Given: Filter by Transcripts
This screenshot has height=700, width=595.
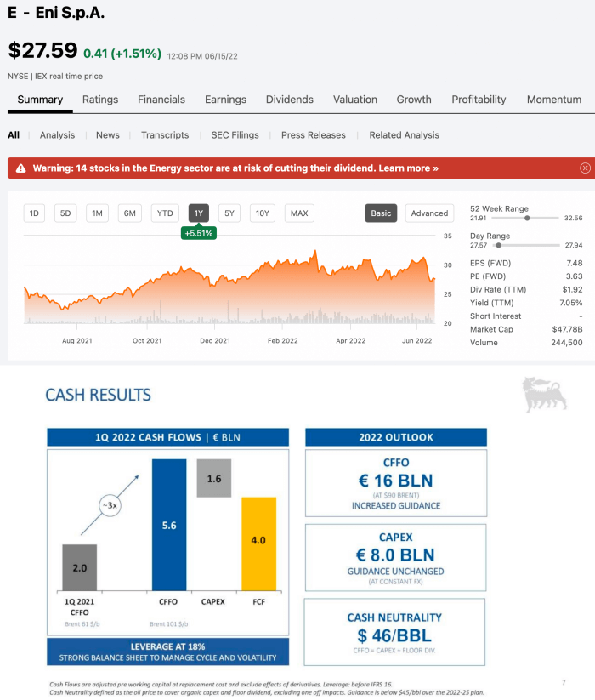Looking at the screenshot, I should tap(165, 135).
